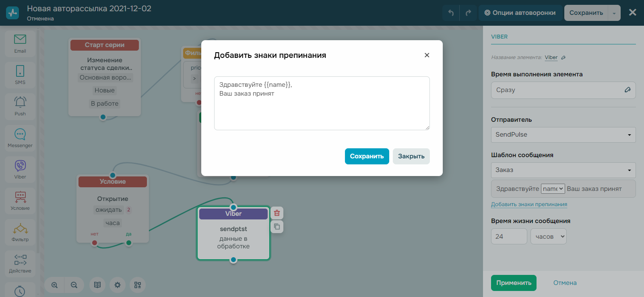Expand the Сохранить dropdown arrow
Image resolution: width=644 pixels, height=297 pixels.
point(614,13)
